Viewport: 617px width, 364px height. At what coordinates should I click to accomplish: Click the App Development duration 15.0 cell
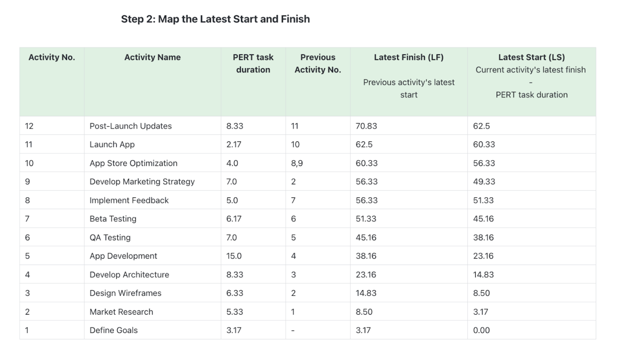[x=253, y=256]
